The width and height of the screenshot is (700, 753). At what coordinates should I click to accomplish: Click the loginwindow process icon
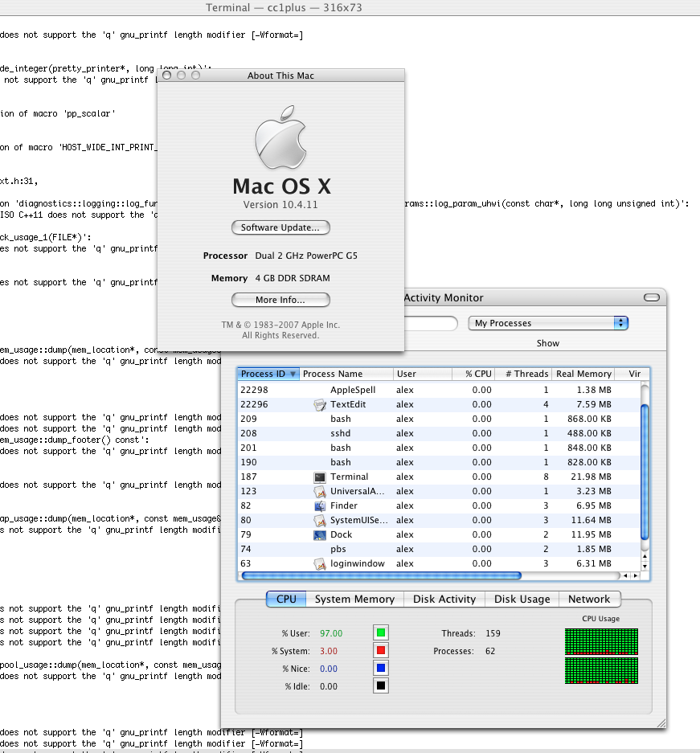click(320, 564)
